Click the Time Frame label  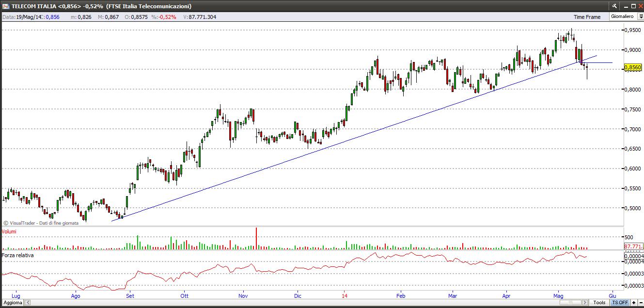click(x=587, y=17)
